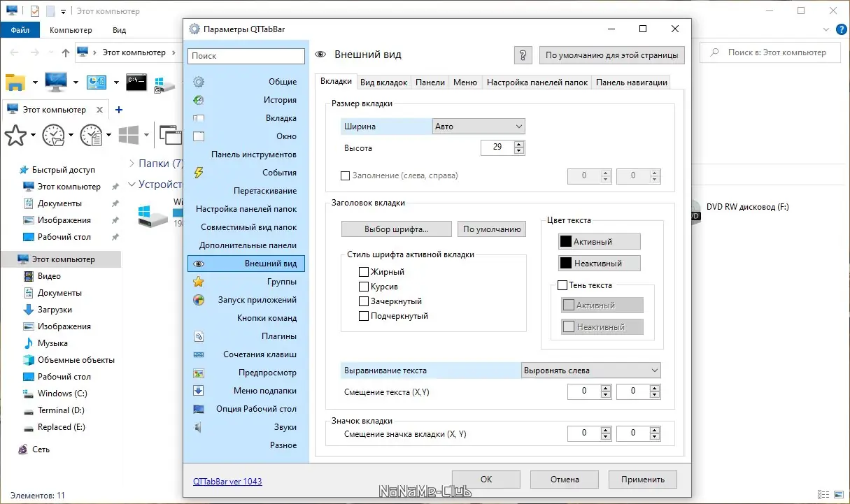
Task: Open Запуск приложений colored ball icon
Action: click(199, 300)
